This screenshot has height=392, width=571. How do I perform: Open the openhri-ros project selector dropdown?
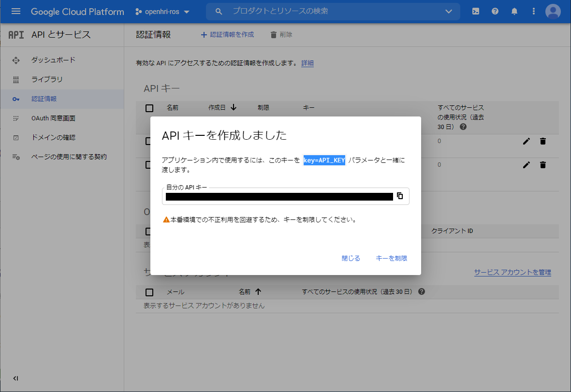pos(162,12)
